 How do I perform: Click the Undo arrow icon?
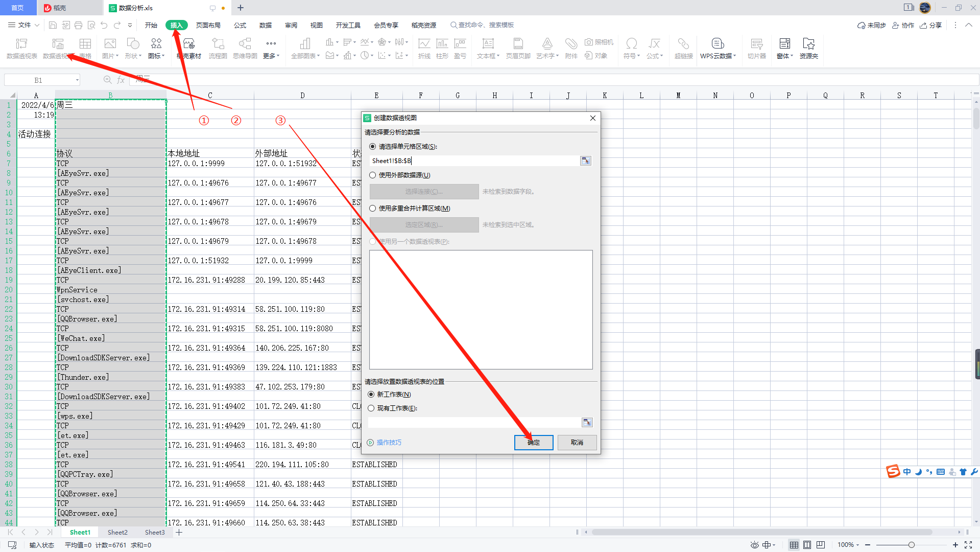(x=104, y=25)
